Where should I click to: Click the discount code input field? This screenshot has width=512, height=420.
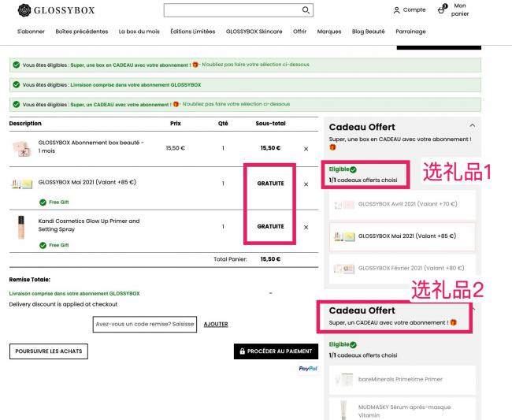[145, 325]
